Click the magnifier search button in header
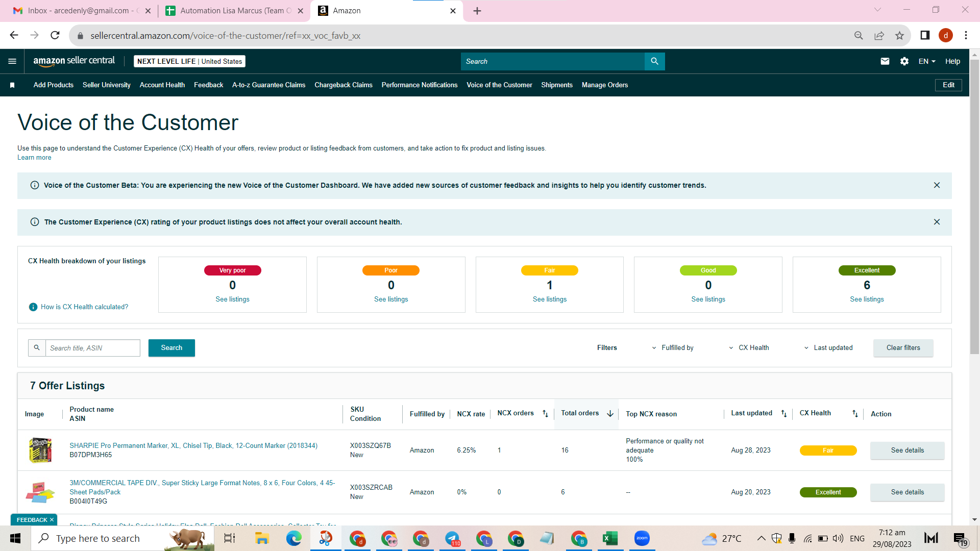 654,61
